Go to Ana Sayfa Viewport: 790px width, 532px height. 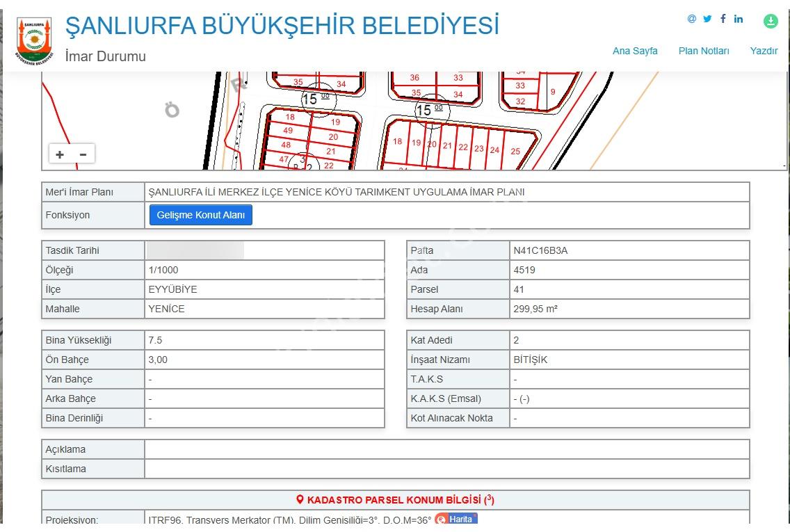click(x=635, y=51)
